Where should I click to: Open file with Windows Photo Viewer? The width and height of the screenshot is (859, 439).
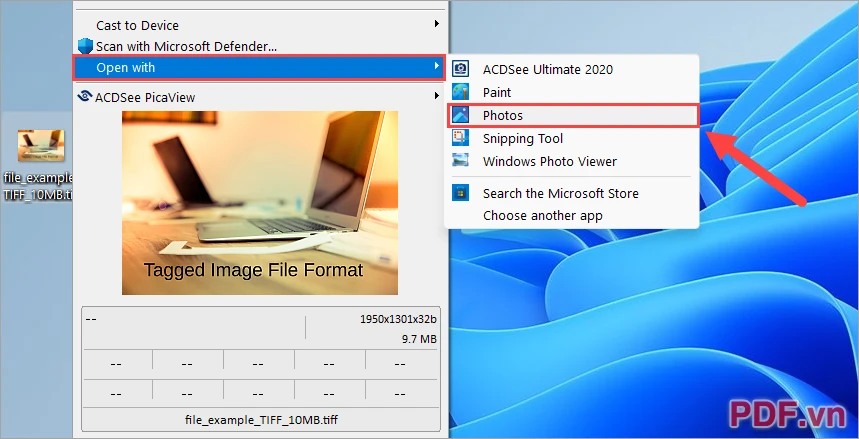point(572,162)
